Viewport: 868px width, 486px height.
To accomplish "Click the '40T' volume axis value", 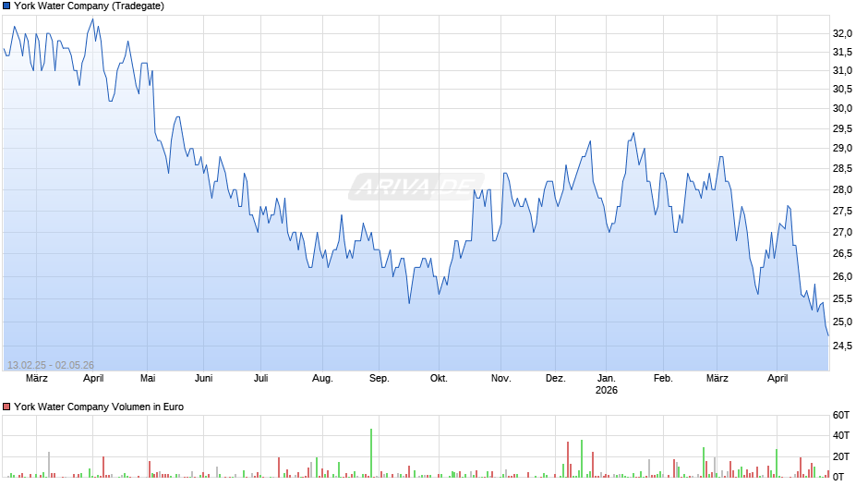I will [x=841, y=435].
